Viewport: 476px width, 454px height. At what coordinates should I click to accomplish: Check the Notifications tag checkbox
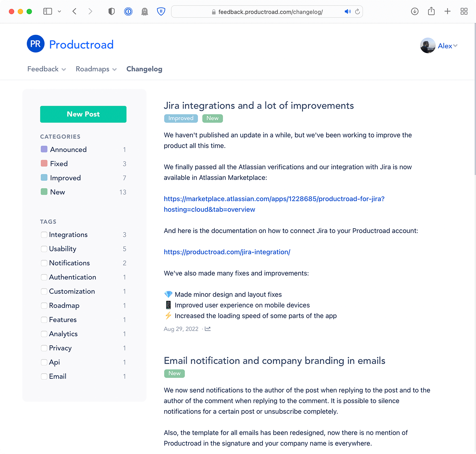[x=44, y=263]
